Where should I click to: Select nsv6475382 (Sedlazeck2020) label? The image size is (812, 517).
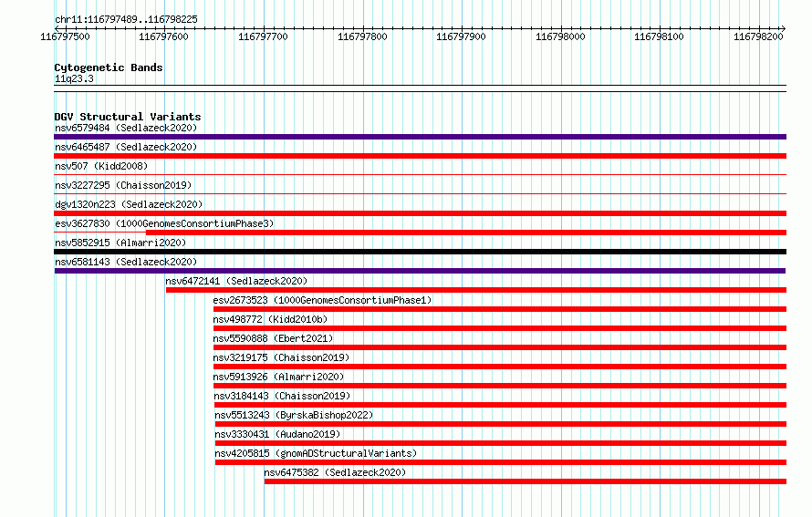335,472
